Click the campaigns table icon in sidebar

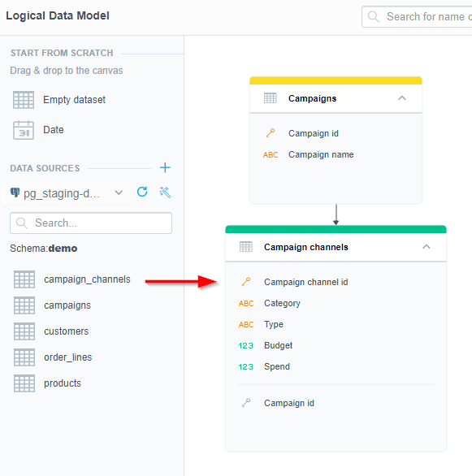(x=24, y=305)
